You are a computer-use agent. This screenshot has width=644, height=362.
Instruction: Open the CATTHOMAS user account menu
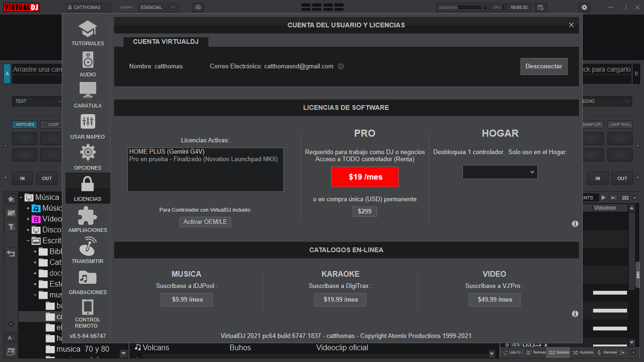pyautogui.click(x=88, y=7)
